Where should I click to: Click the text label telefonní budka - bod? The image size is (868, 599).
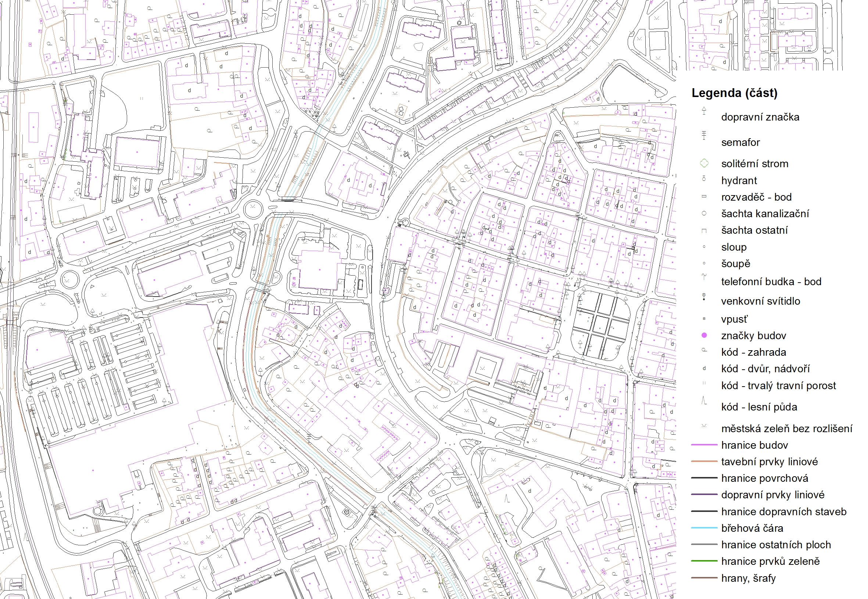771,281
